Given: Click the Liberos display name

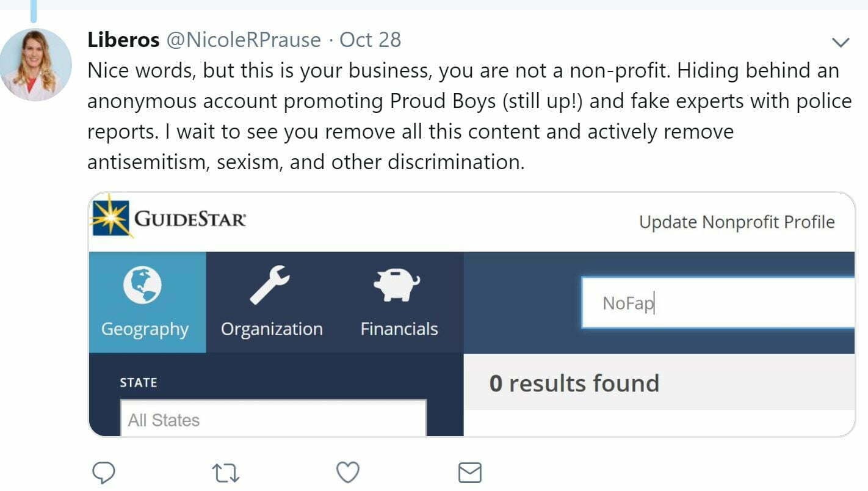Looking at the screenshot, I should (124, 40).
